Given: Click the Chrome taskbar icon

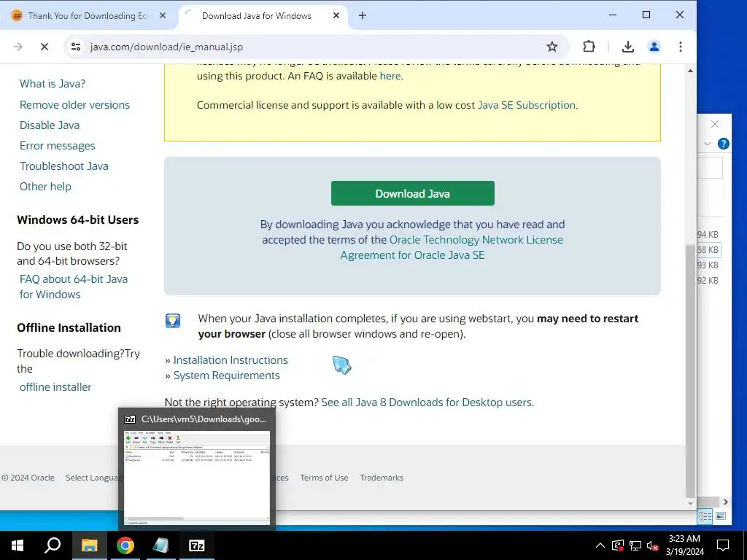Looking at the screenshot, I should point(125,545).
